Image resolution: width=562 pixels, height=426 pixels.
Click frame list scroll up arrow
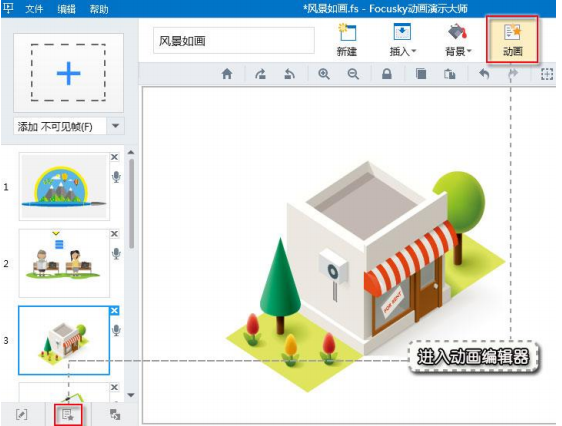131,153
